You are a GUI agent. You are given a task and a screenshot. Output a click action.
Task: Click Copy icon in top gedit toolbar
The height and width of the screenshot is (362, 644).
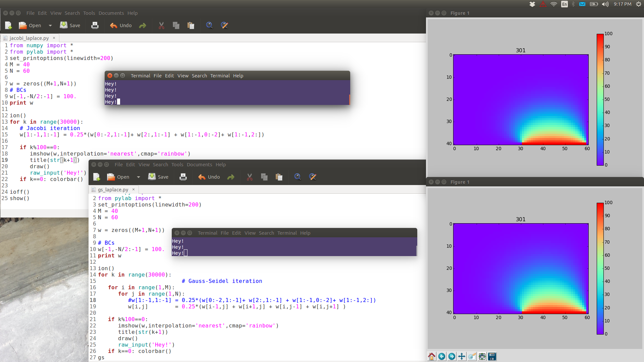pos(176,25)
